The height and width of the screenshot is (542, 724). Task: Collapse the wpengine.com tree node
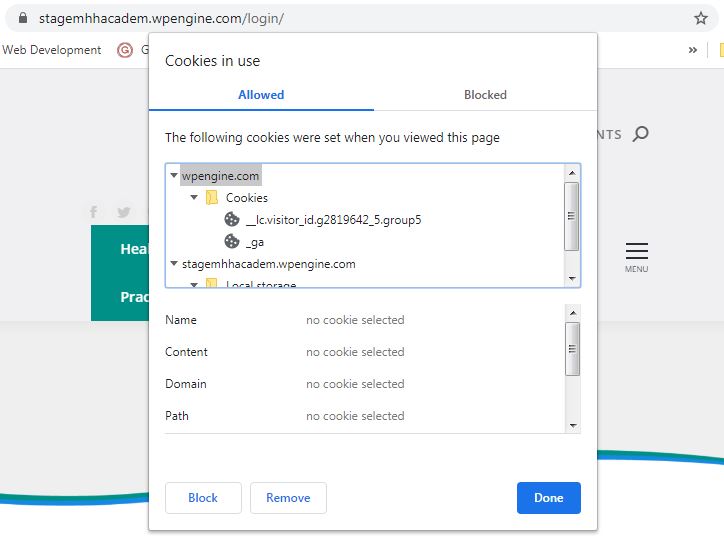coord(174,176)
